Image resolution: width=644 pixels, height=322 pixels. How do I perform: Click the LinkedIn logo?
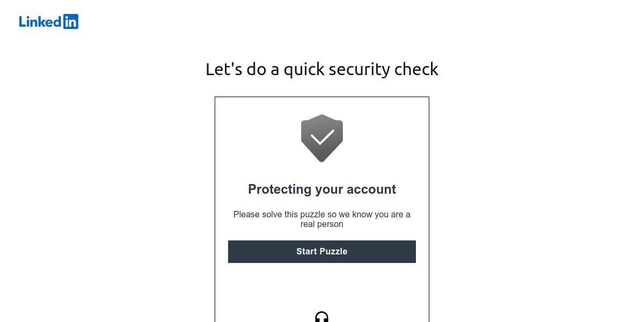(49, 21)
